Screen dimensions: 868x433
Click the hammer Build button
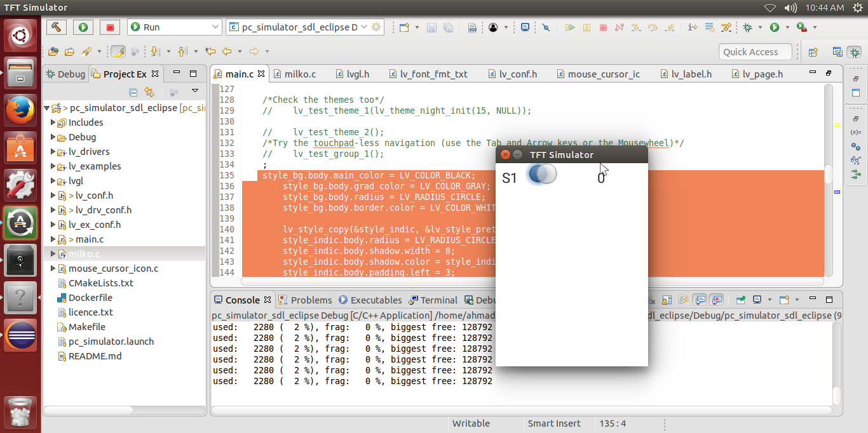coord(57,27)
